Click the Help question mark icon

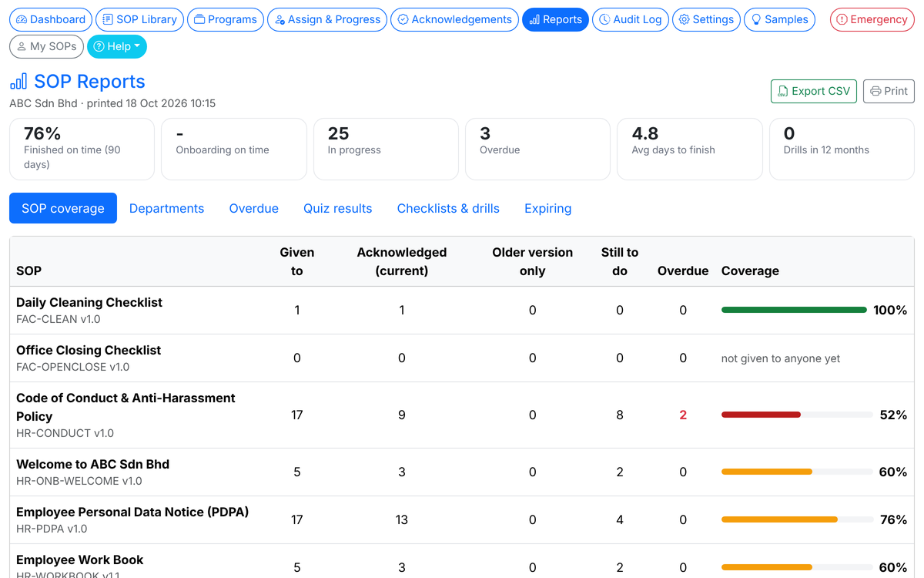(99, 46)
